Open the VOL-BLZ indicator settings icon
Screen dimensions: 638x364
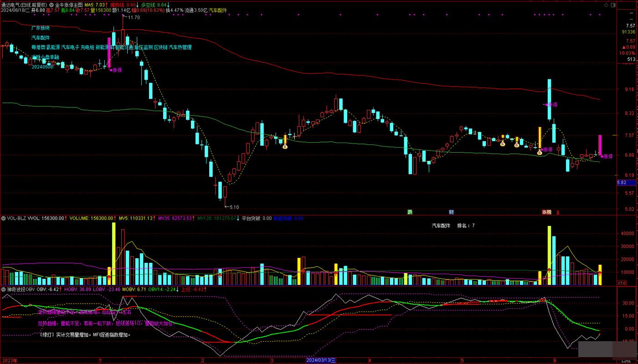point(3,218)
